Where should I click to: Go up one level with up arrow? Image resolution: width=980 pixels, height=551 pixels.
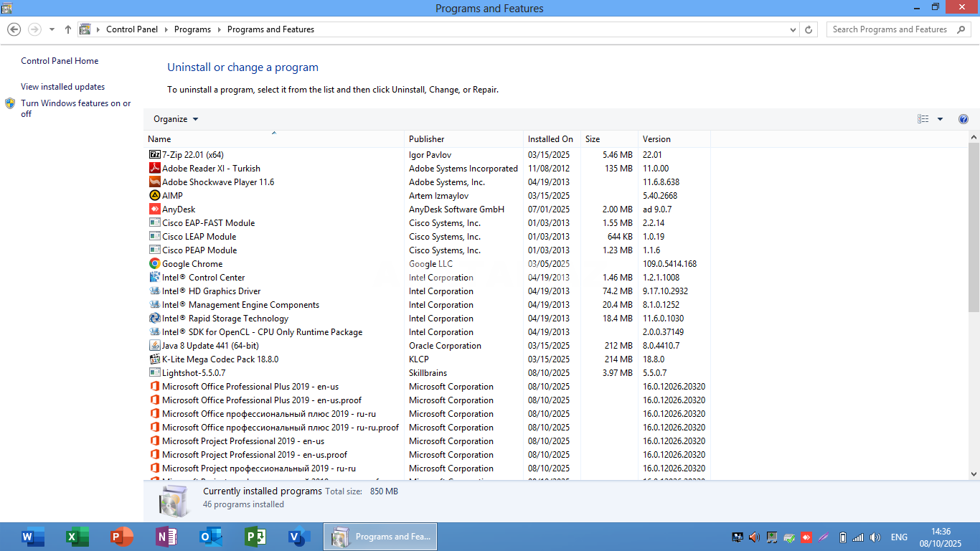point(68,29)
